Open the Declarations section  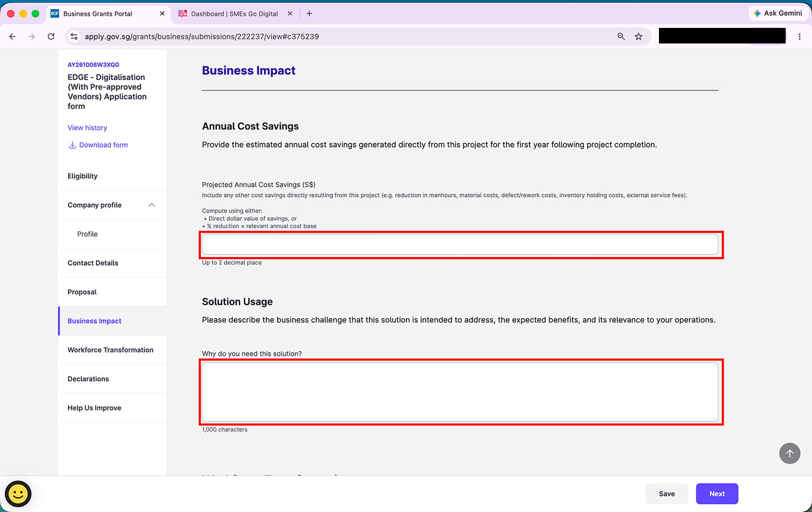pyautogui.click(x=113, y=379)
